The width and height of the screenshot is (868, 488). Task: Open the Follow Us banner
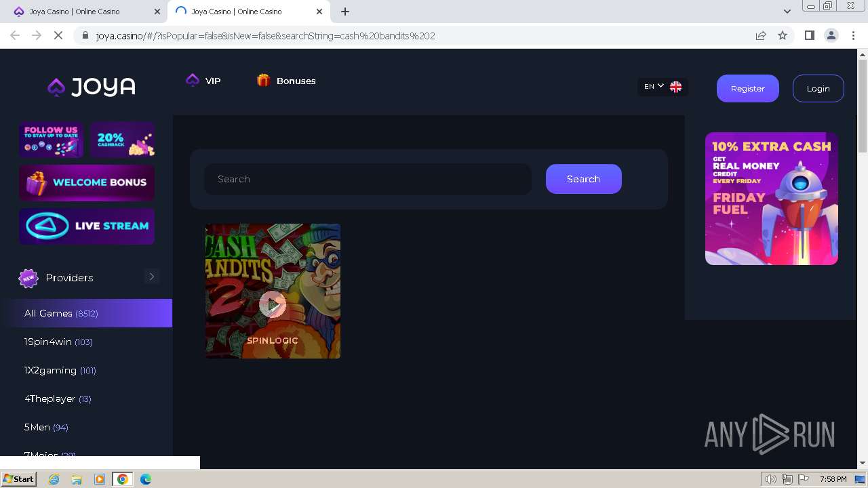click(52, 140)
